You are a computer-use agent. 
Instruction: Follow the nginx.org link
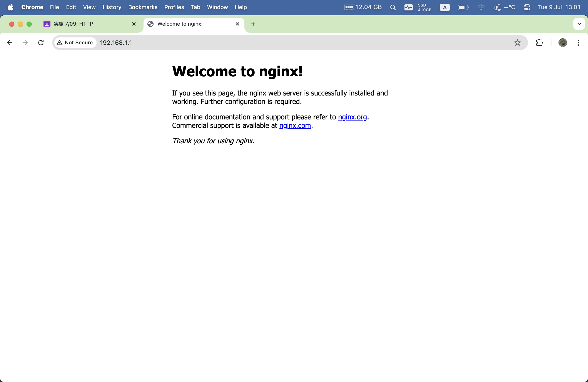tap(352, 117)
